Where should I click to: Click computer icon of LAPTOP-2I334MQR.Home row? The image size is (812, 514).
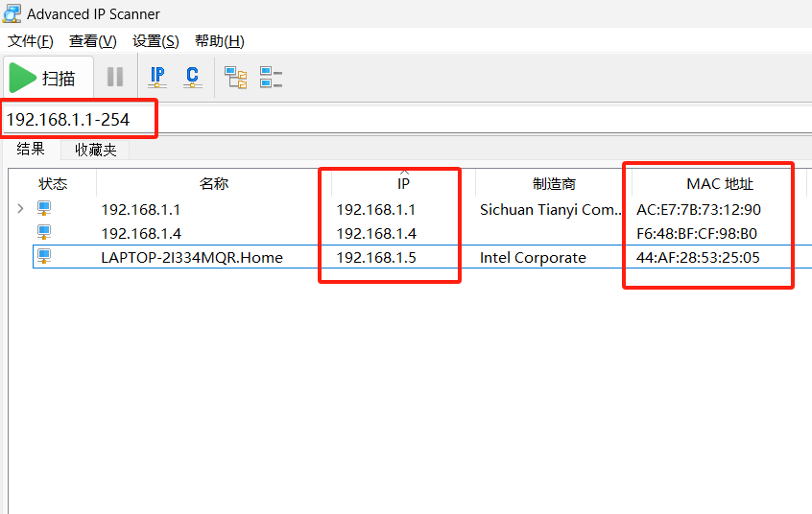point(44,256)
